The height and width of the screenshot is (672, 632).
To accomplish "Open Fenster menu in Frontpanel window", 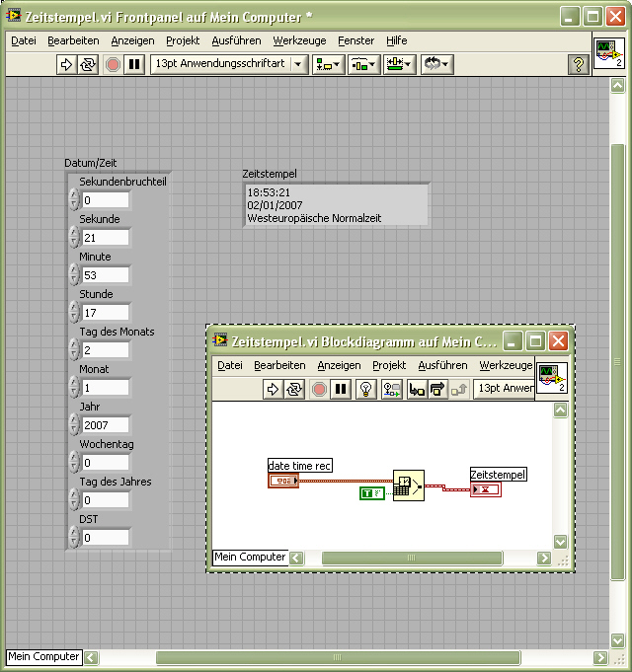I will coord(355,40).
